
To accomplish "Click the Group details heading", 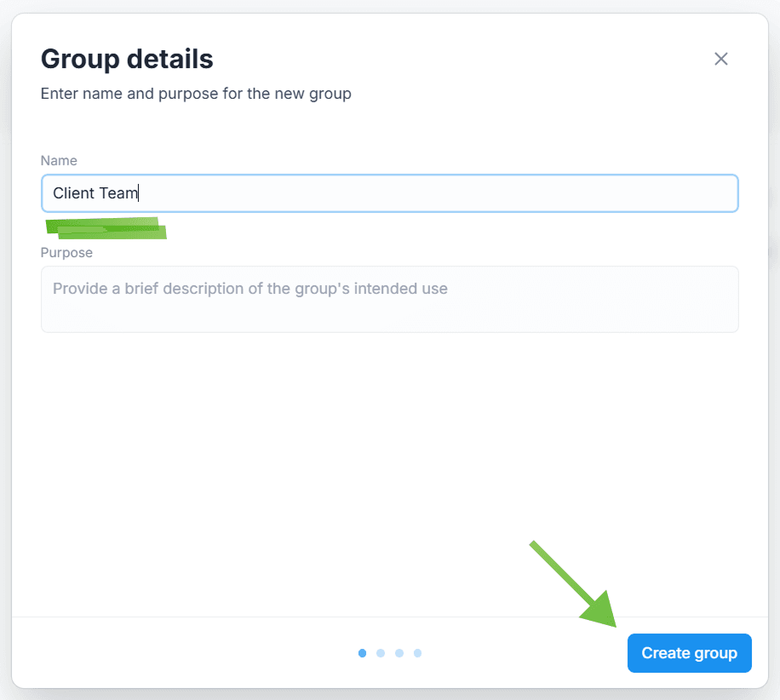I will click(x=127, y=59).
